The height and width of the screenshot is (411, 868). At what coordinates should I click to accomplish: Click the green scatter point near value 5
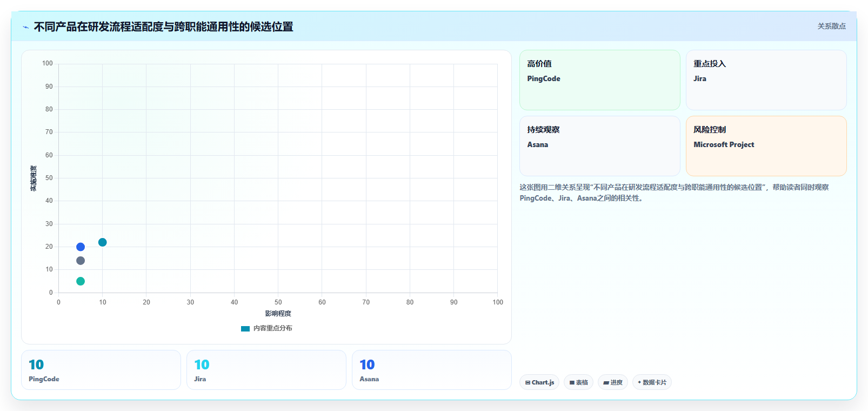pos(81,281)
